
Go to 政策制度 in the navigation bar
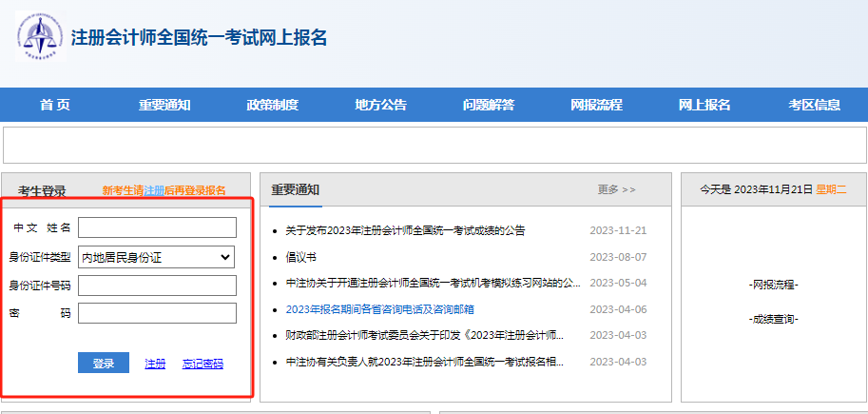[272, 105]
